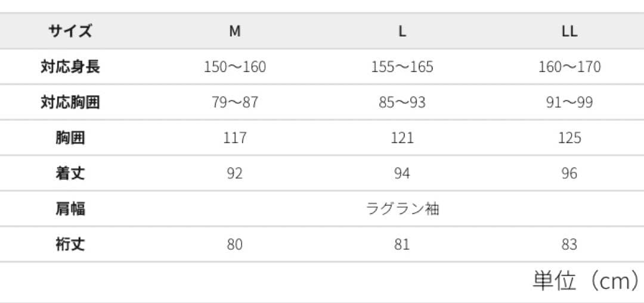Click the 79〜87 chest value
The height and width of the screenshot is (303, 644).
pos(235,103)
